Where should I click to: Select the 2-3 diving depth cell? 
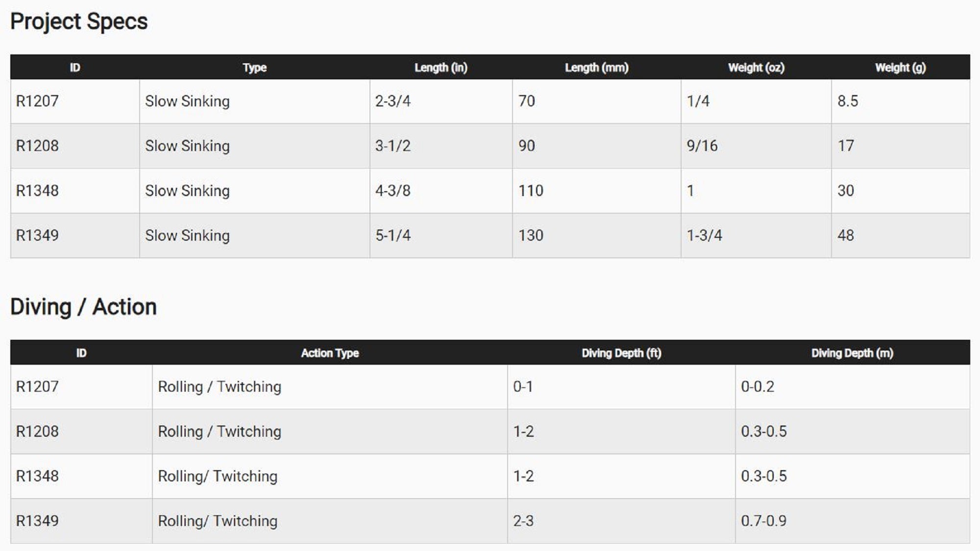click(523, 521)
